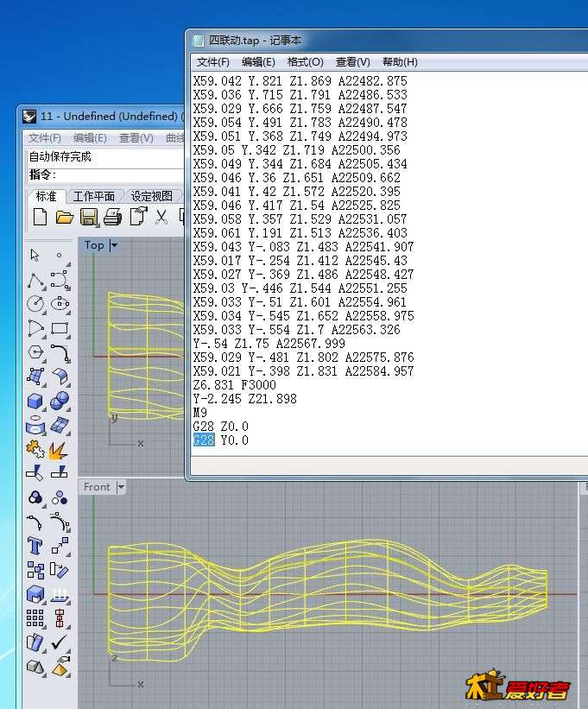This screenshot has width=588, height=709.
Task: Switch to the 标准 toolbar tab
Action: click(46, 196)
